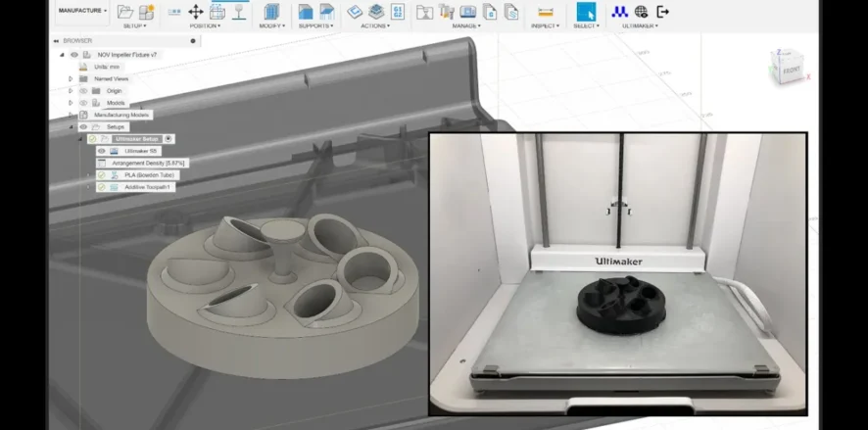Click the Arrangement Density entry
This screenshot has width=868, height=430.
pos(148,163)
